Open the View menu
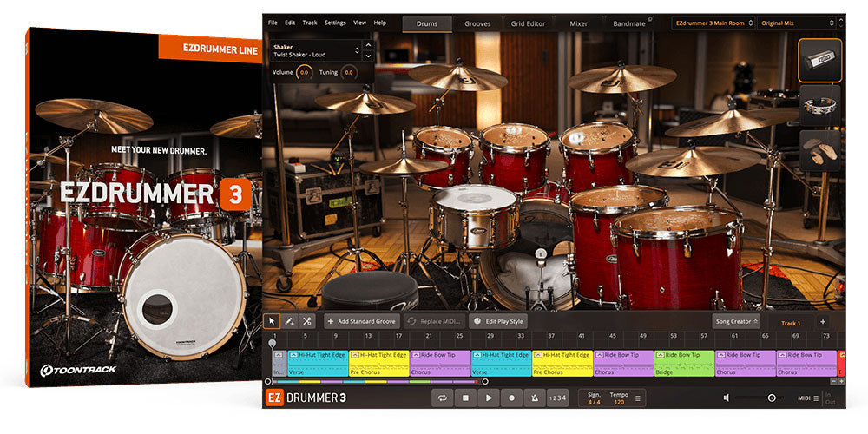Screen dimensions: 868x434 [360, 23]
